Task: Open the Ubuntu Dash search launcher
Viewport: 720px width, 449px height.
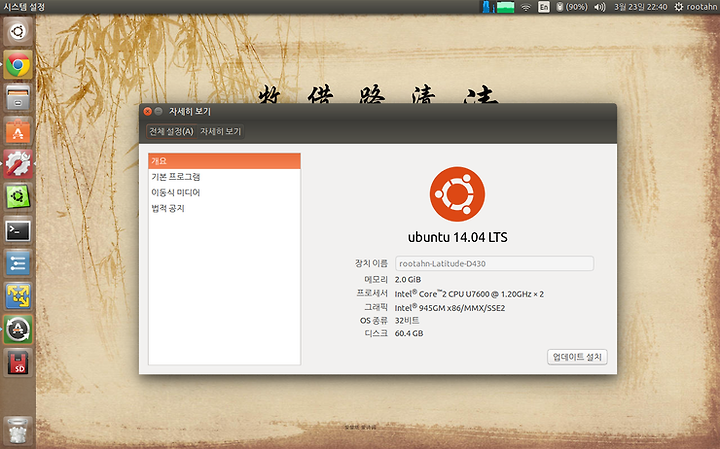Action: (x=18, y=32)
